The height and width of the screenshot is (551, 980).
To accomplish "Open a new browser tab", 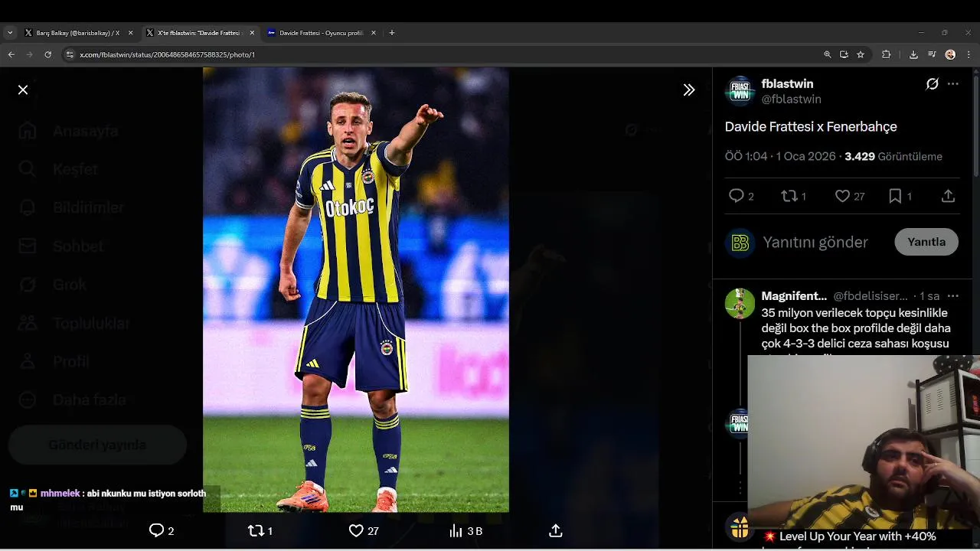I will click(392, 33).
